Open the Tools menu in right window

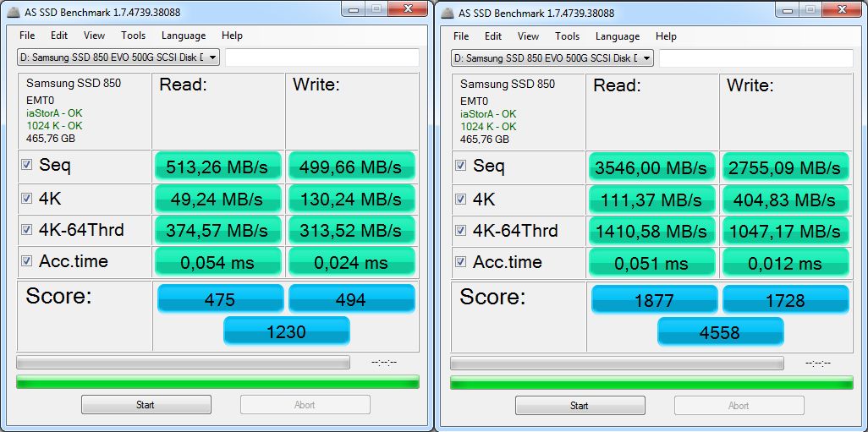[568, 36]
